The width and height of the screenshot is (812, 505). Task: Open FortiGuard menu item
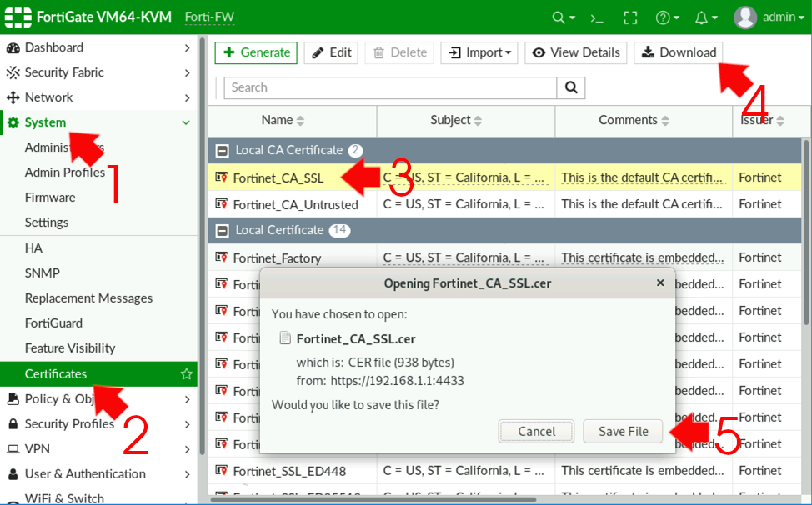pos(53,322)
